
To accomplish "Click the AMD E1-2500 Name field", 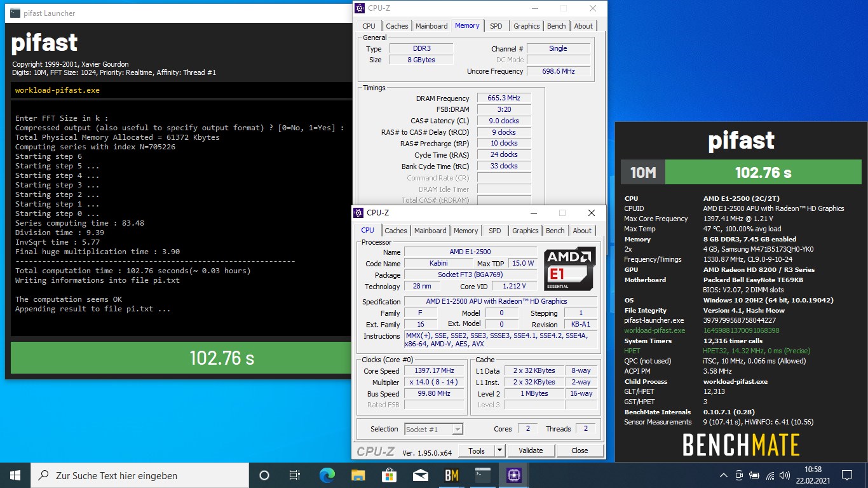I will tap(470, 252).
